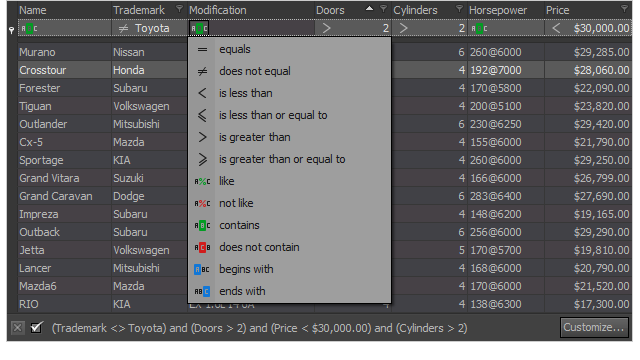Viewport: 640px width, 360px height.
Task: Choose 'is less than' condition
Action: click(x=289, y=93)
